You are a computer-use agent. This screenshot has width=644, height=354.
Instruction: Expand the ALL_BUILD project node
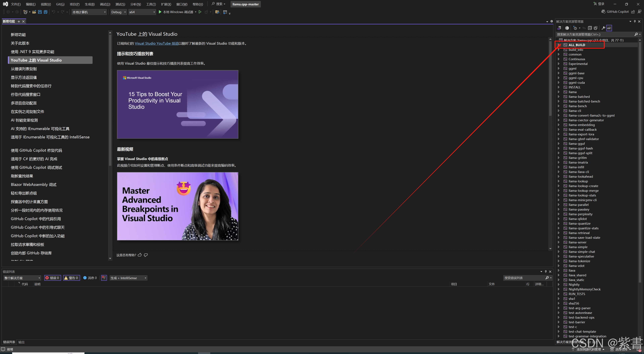559,45
